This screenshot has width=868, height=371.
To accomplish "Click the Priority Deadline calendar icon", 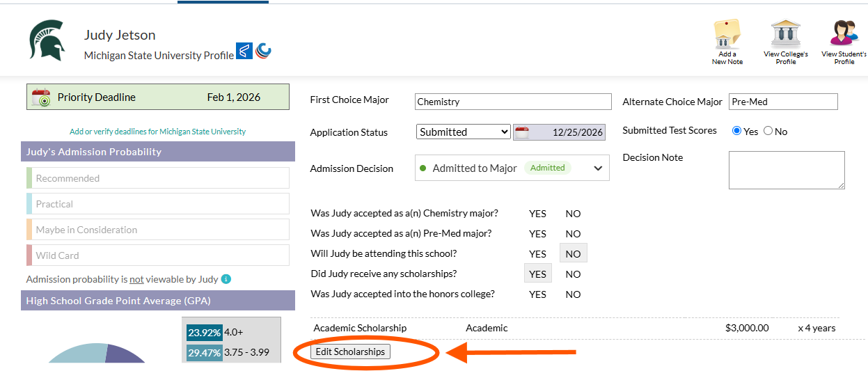I will click(x=41, y=97).
